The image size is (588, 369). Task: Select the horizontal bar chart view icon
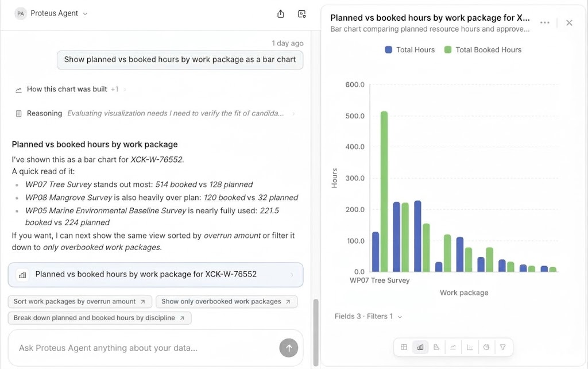click(x=436, y=347)
